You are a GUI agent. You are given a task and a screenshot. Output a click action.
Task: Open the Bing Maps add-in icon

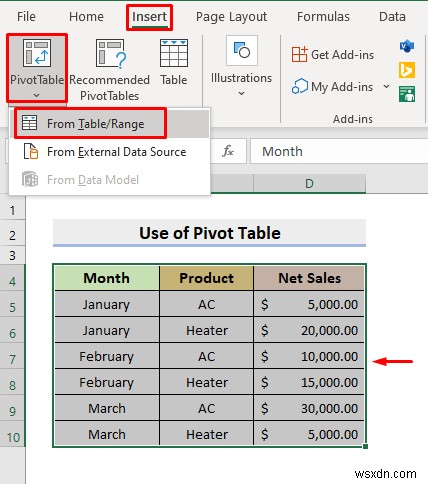(x=407, y=70)
